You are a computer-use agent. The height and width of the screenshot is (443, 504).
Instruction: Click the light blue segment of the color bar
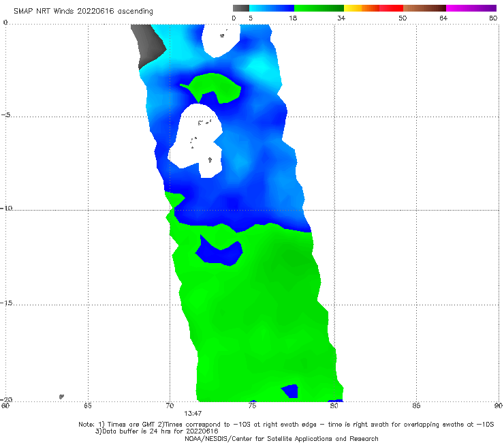click(272, 8)
